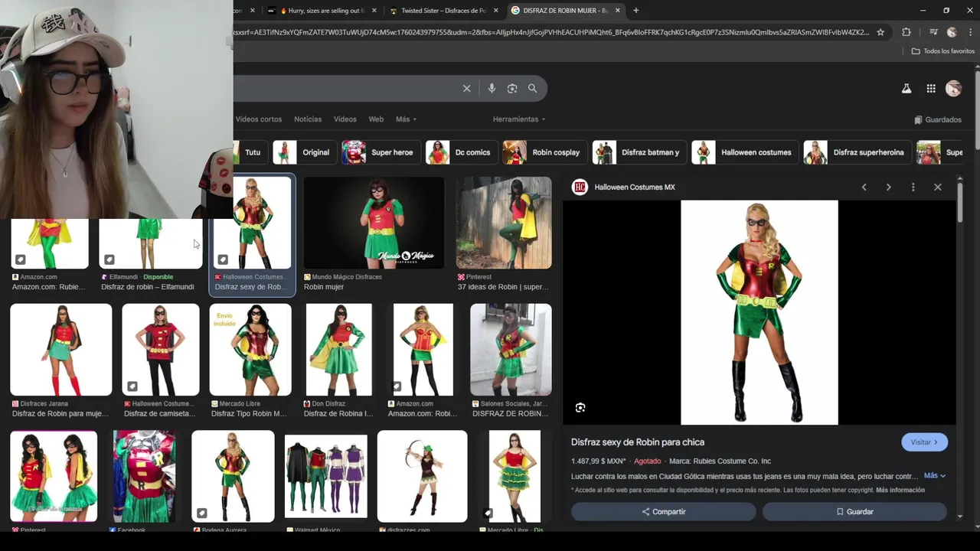Open 'Disfraz de robin – Elfamundi' result link

point(148,287)
